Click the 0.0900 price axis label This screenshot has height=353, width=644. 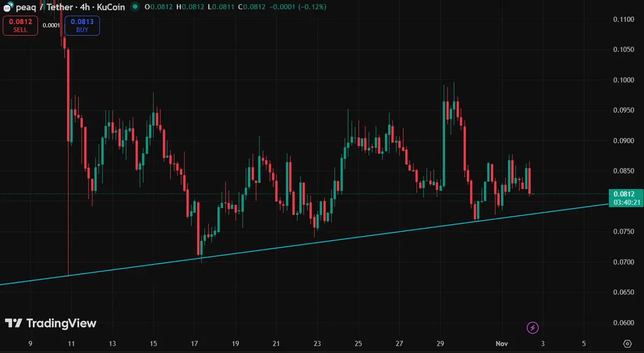point(624,141)
